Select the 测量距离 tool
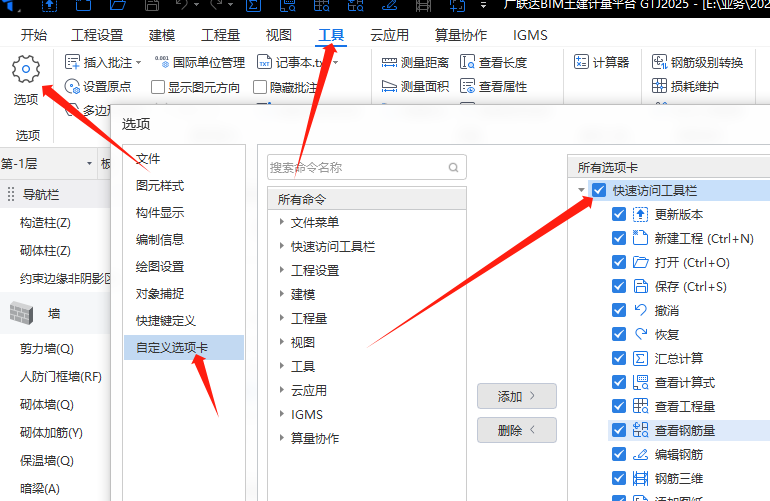Image resolution: width=770 pixels, height=501 pixels. [415, 62]
